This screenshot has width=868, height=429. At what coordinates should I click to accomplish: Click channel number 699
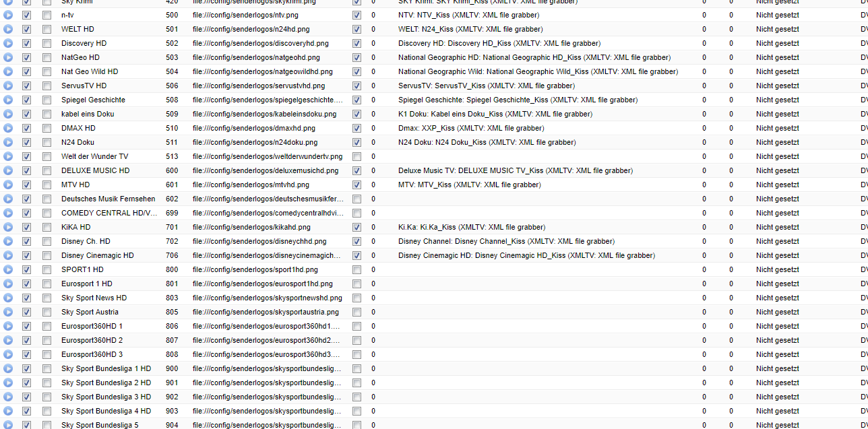point(172,213)
